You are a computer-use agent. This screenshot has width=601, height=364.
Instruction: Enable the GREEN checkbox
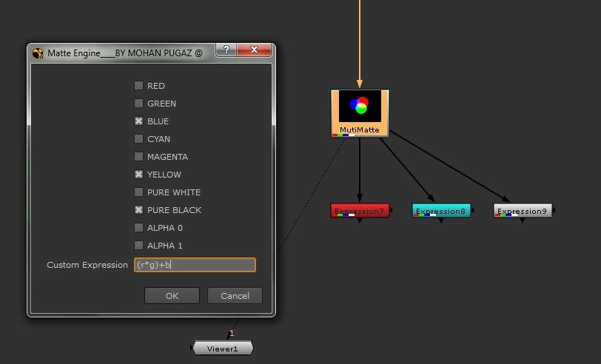138,104
